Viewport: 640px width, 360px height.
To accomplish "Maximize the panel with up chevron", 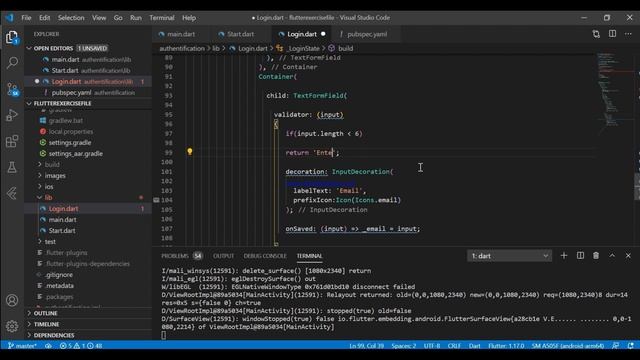I will click(x=612, y=256).
